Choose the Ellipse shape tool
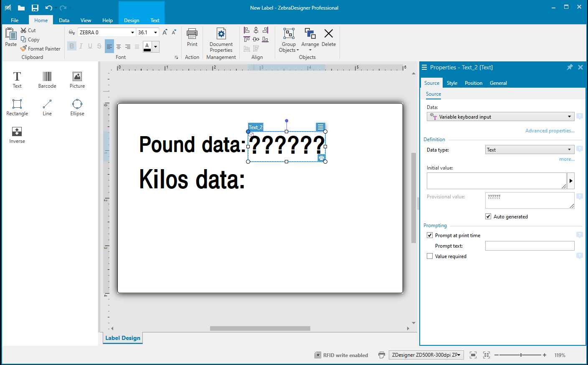The width and height of the screenshot is (588, 365). coord(77,107)
